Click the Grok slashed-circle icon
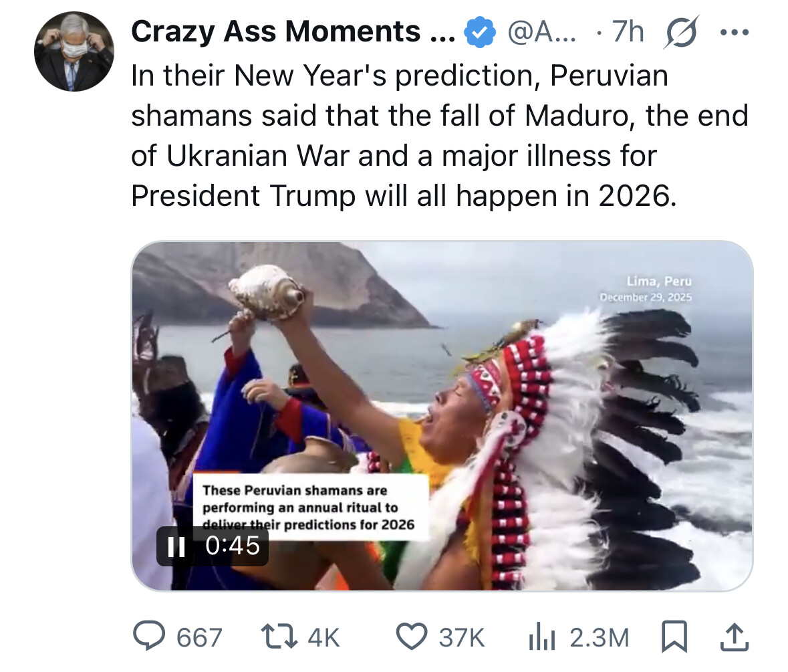The width and height of the screenshot is (788, 672). tap(680, 31)
